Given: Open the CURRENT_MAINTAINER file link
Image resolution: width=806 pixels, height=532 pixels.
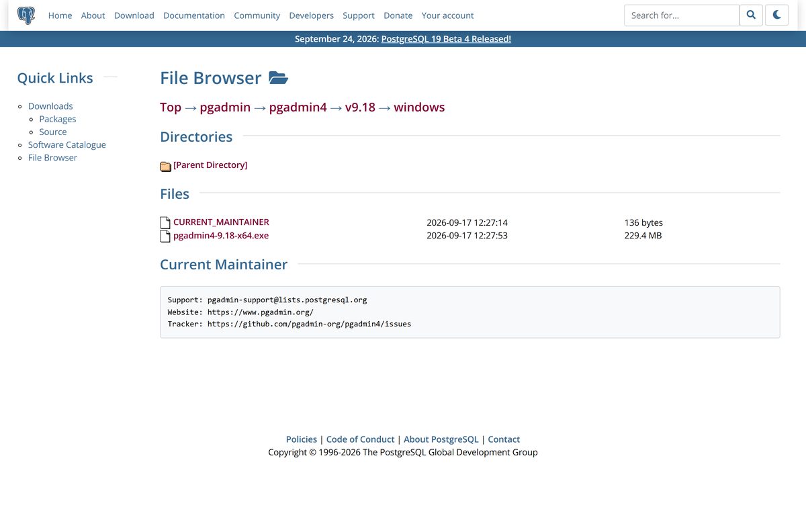Looking at the screenshot, I should 221,222.
